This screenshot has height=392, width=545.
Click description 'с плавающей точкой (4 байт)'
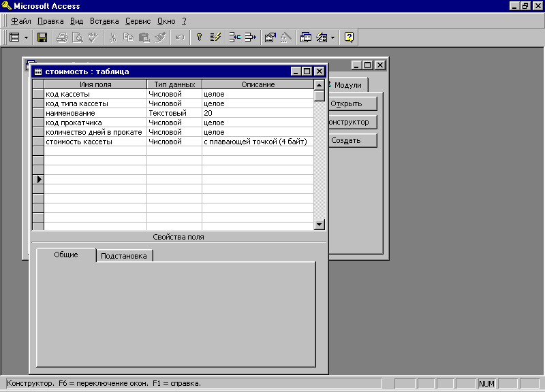[x=258, y=142]
